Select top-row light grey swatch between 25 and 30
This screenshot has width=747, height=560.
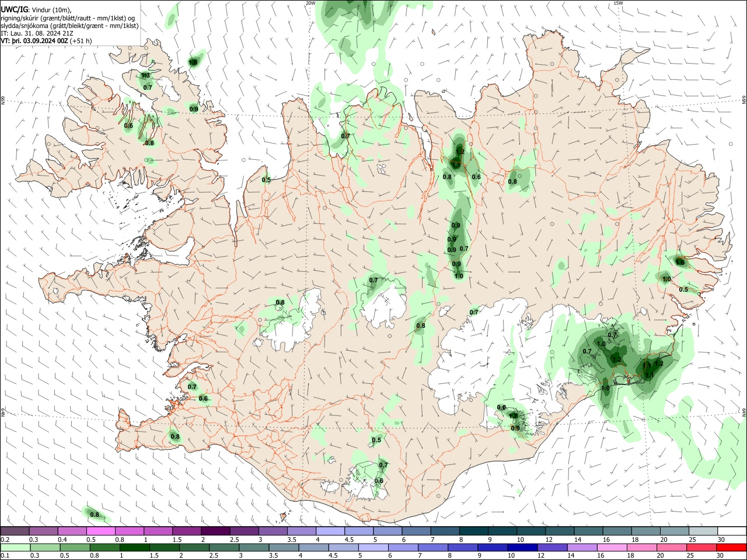(x=703, y=531)
